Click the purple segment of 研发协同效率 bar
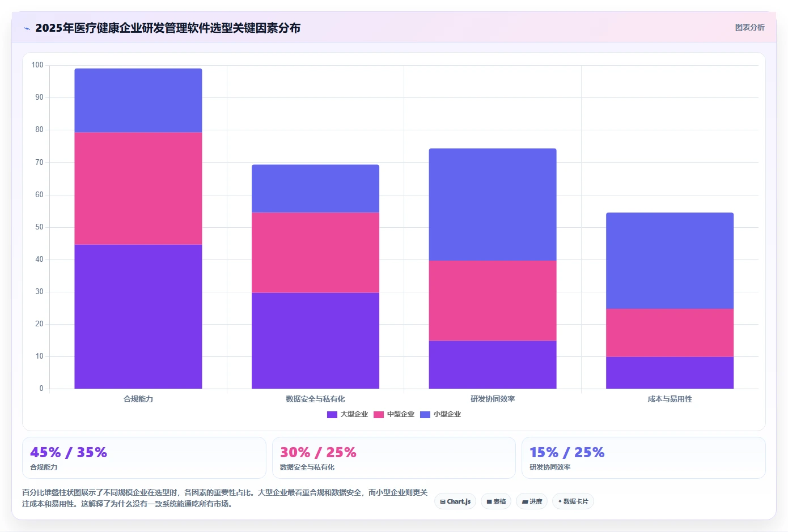Image resolution: width=788 pixels, height=532 pixels. (493, 365)
